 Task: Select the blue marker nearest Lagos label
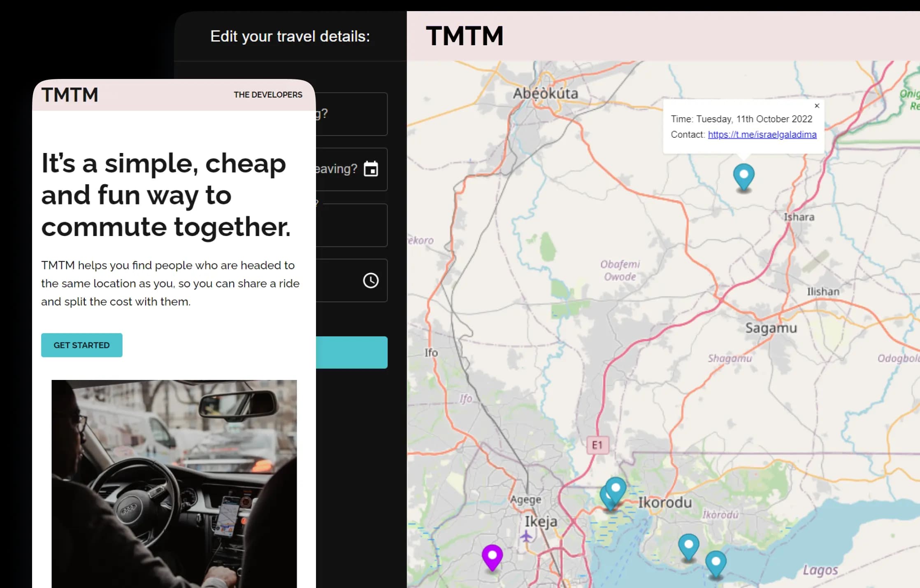(x=716, y=562)
